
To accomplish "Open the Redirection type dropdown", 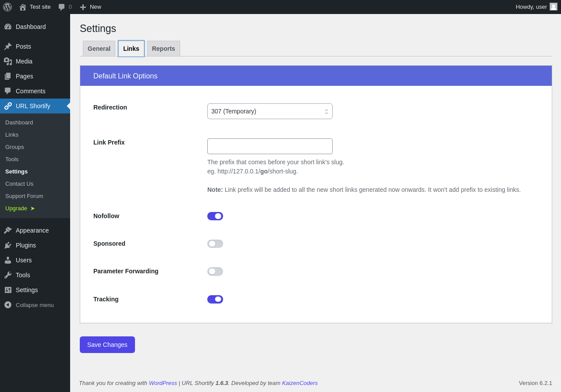I will point(270,111).
